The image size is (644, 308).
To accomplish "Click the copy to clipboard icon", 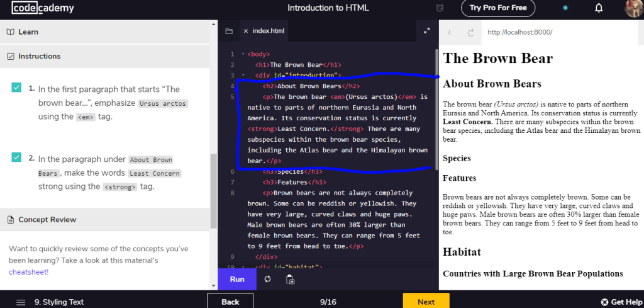I will point(290,279).
